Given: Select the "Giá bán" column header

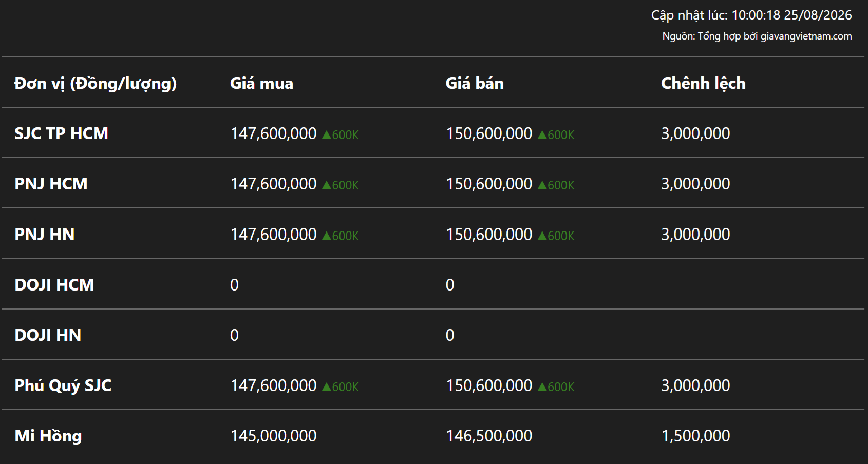Looking at the screenshot, I should pos(475,83).
